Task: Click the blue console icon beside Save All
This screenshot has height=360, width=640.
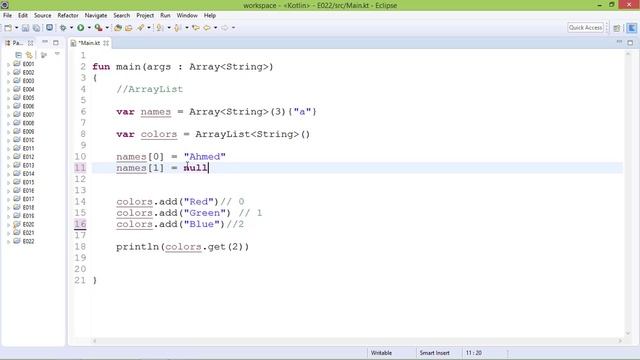Action: coord(49,27)
